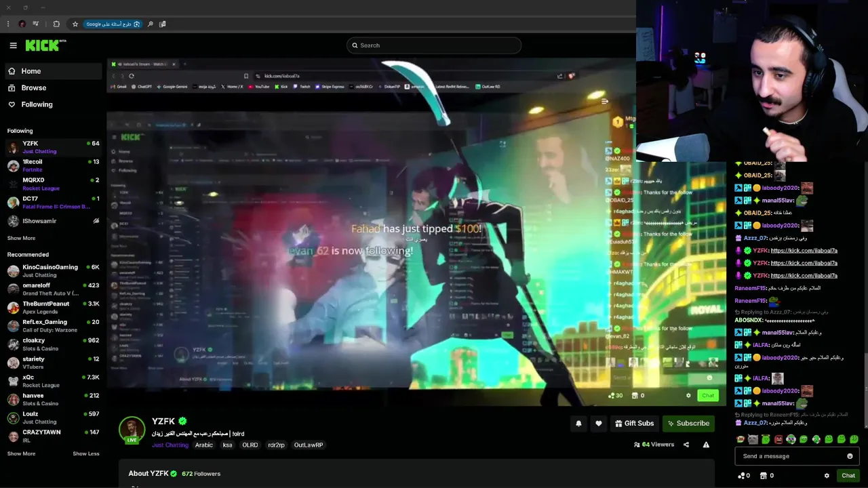Click the OLRD tag
Screen dimensions: 868x488
click(x=250, y=445)
